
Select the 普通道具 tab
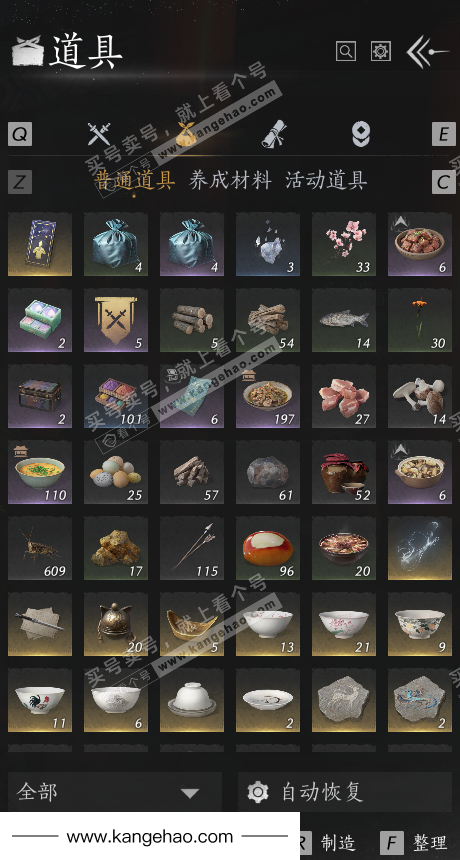134,180
